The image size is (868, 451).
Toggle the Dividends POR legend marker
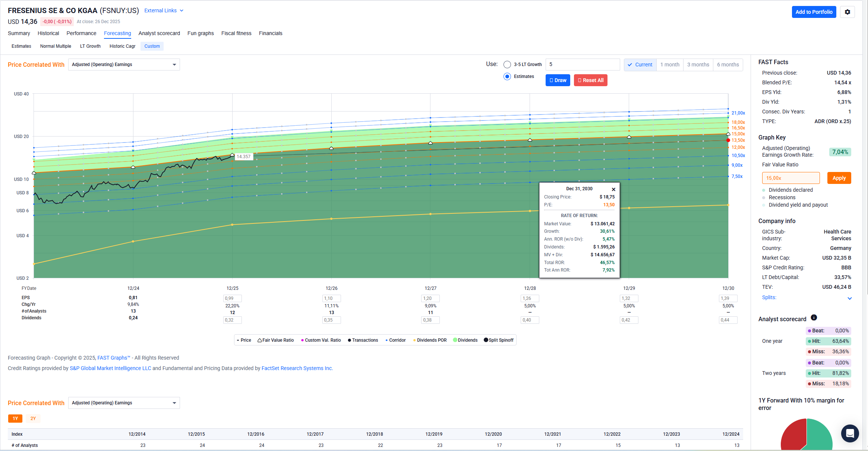tap(414, 340)
